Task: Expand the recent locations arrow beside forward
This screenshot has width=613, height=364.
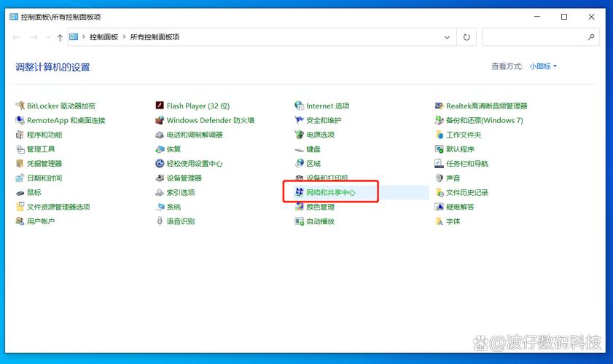Action: tap(48, 37)
